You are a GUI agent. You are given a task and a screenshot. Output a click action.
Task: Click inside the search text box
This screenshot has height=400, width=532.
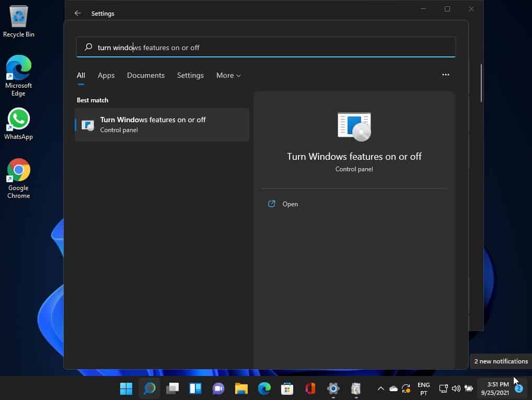coord(272,48)
